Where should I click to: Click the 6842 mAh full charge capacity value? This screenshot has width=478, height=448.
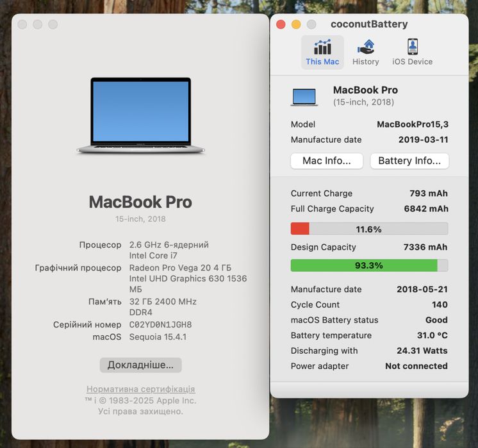pos(426,208)
